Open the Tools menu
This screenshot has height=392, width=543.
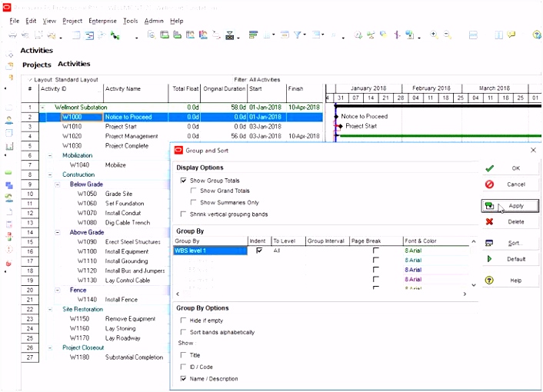130,21
